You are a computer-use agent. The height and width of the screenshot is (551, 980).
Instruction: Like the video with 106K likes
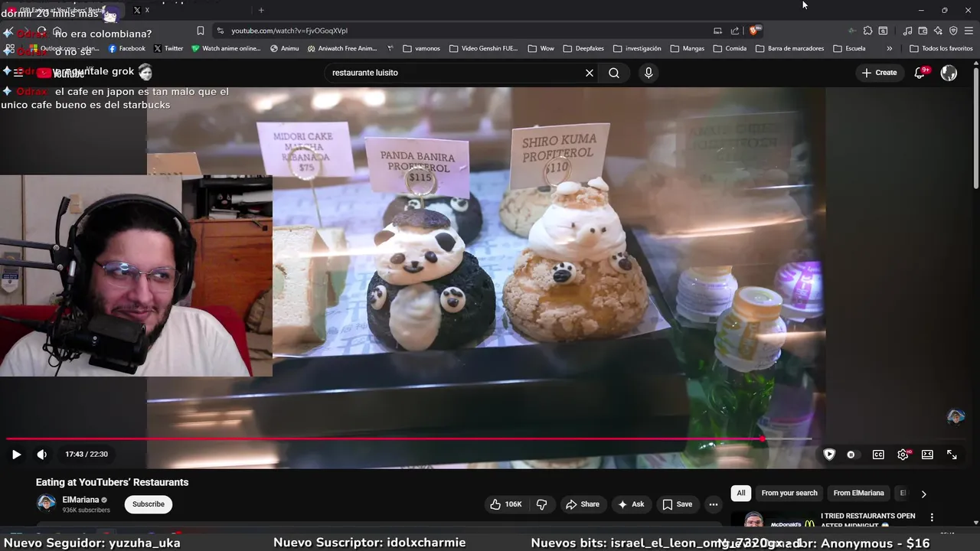click(506, 504)
